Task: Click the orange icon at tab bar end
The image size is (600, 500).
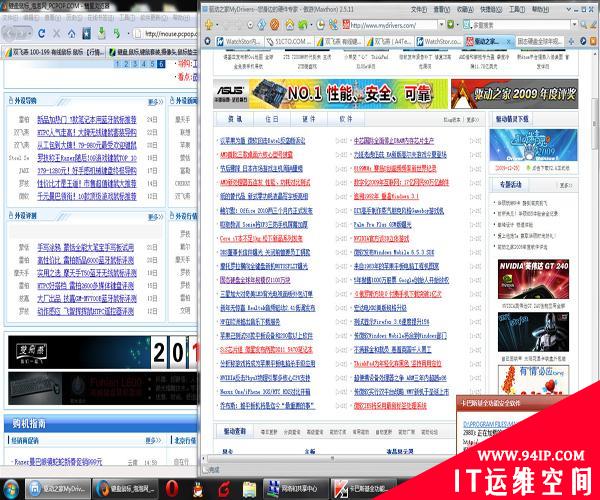Action: pyautogui.click(x=593, y=41)
